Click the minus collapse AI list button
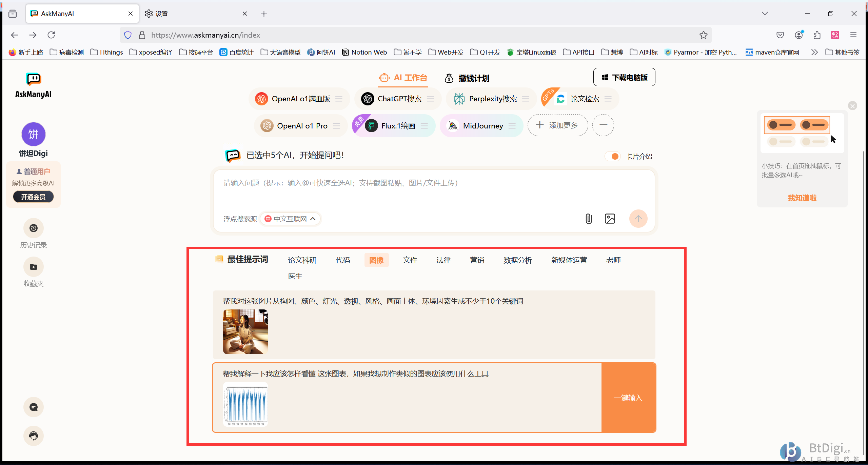Viewport: 868px width, 465px height. (x=603, y=125)
